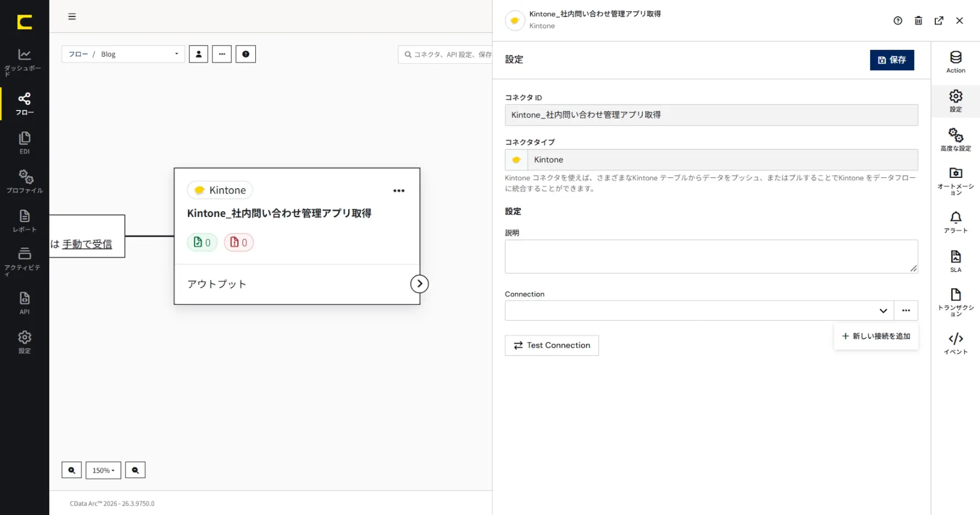Click the 手動で受信 link
Screen dimensions: 980x515
tap(87, 244)
